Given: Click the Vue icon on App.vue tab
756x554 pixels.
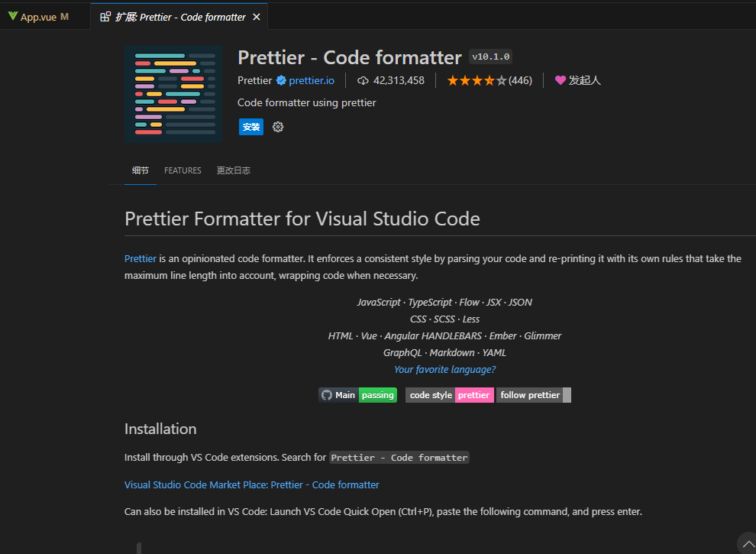Looking at the screenshot, I should (x=13, y=17).
